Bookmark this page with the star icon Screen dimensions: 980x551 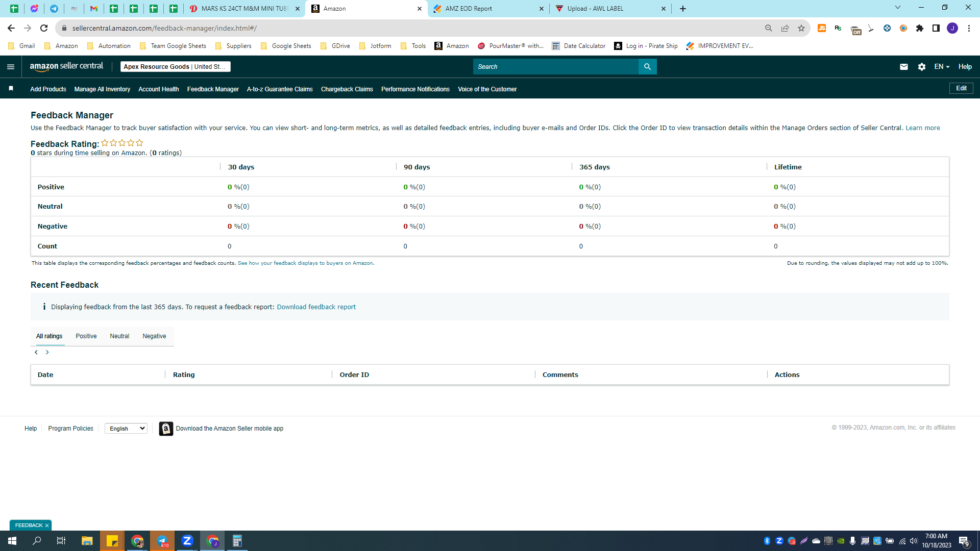pos(801,29)
